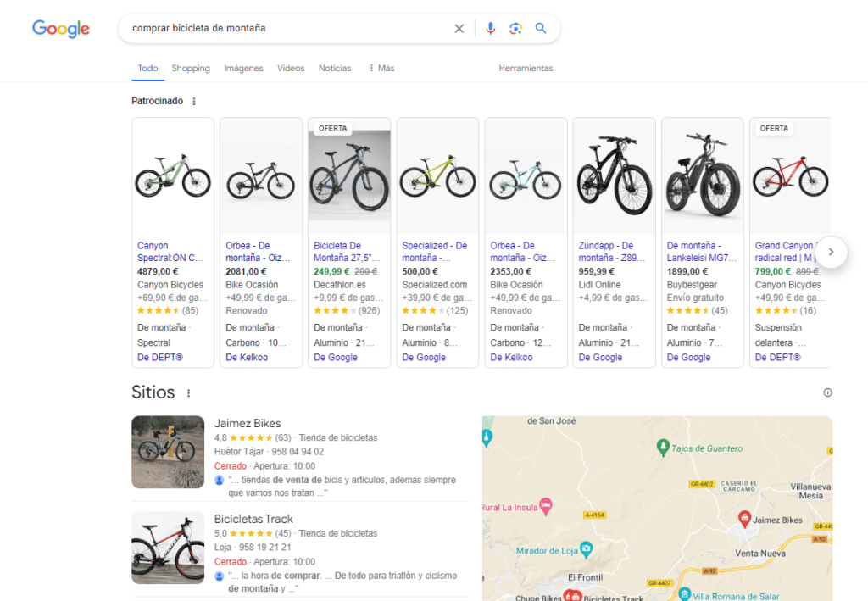
Task: Open Herramientas search tools
Action: [526, 68]
